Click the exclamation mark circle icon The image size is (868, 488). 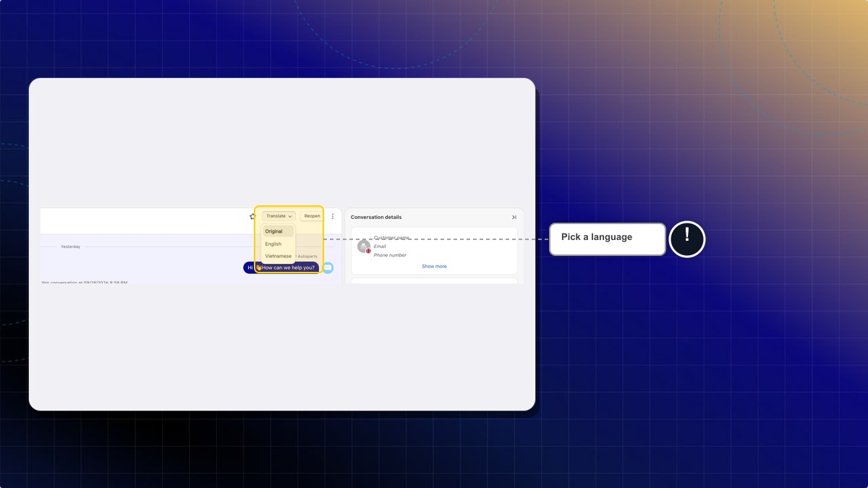click(687, 239)
